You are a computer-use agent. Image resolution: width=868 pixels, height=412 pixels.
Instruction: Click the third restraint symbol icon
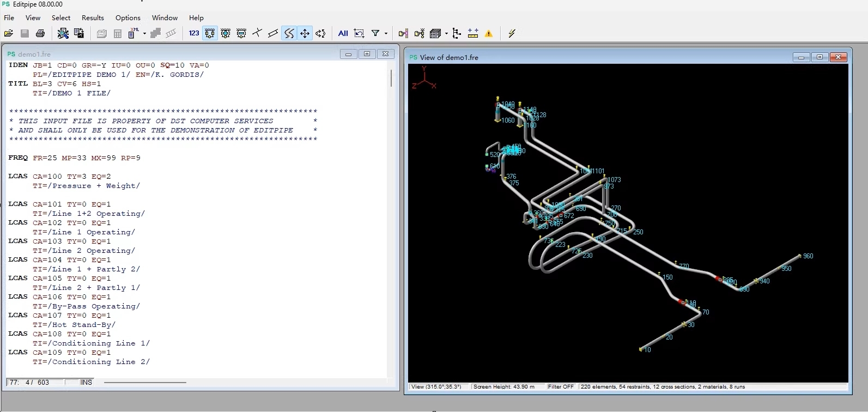(x=241, y=33)
